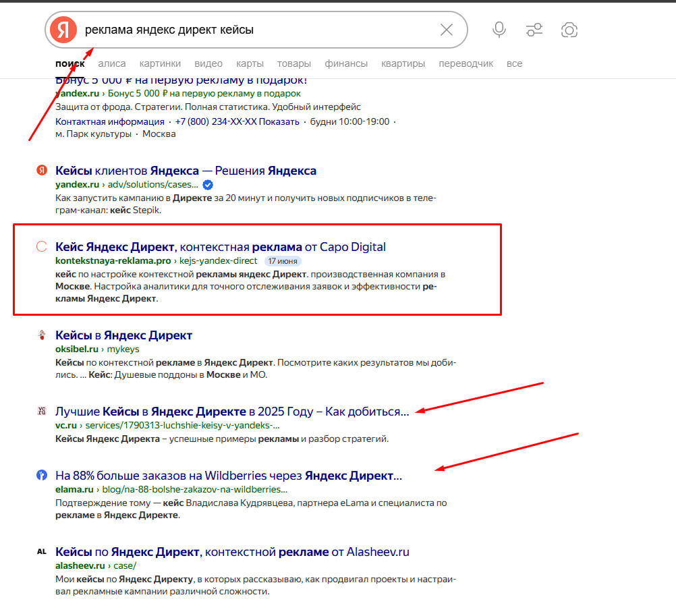The image size is (676, 616).
Task: Click the blue verified badge icon
Action: click(x=208, y=185)
